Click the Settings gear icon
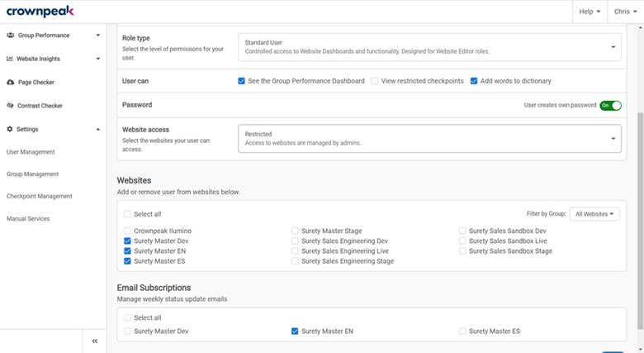 (x=9, y=129)
